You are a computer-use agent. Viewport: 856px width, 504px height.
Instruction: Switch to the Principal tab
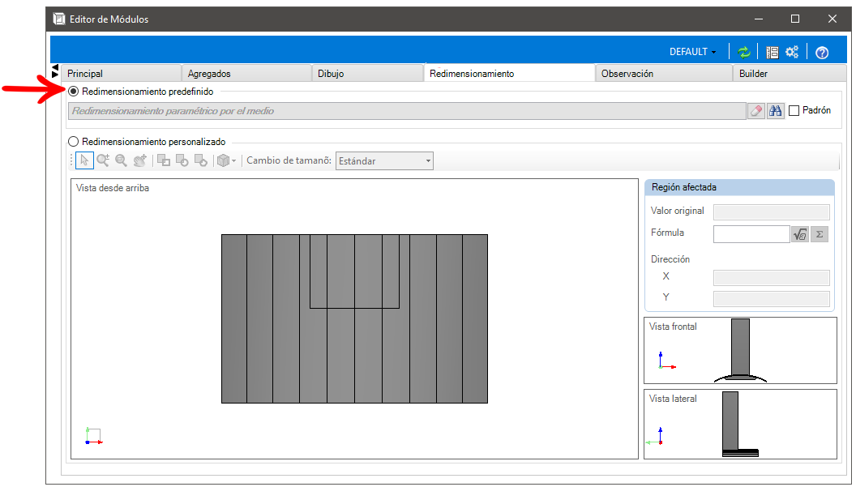click(x=121, y=73)
